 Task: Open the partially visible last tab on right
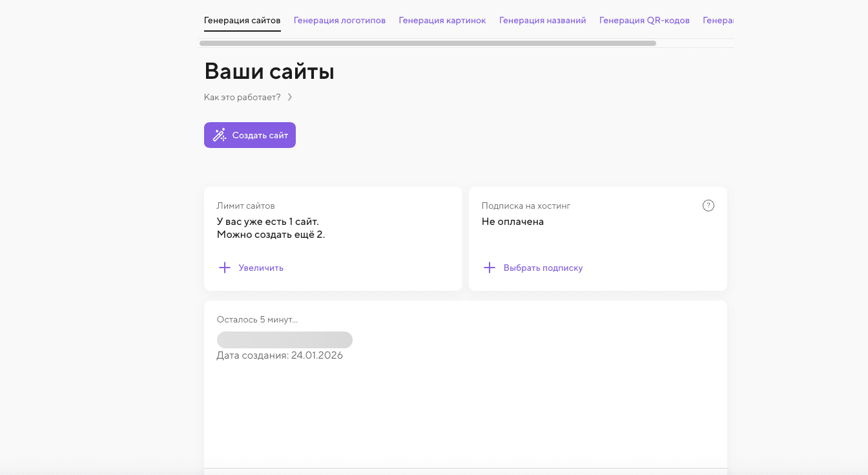coord(718,20)
